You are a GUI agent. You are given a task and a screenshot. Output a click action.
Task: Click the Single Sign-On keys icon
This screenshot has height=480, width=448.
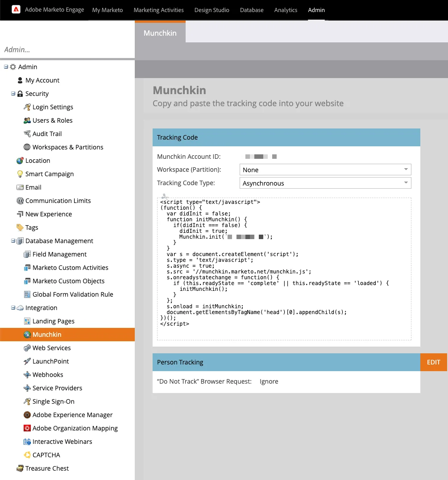pos(27,401)
